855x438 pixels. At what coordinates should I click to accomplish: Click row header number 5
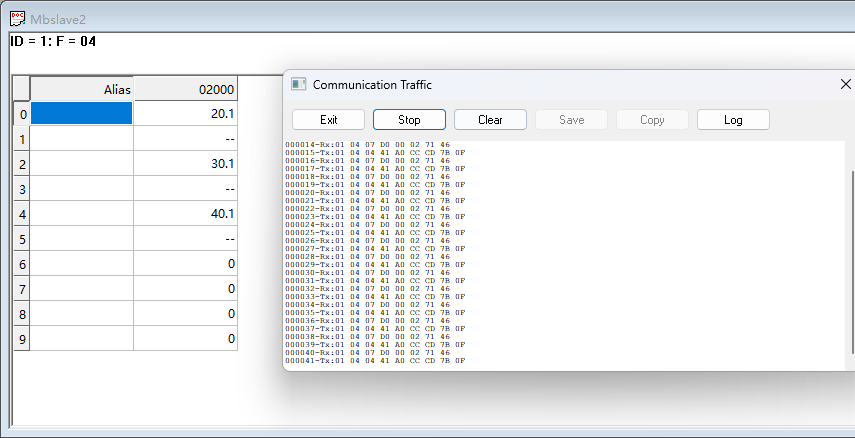point(21,239)
